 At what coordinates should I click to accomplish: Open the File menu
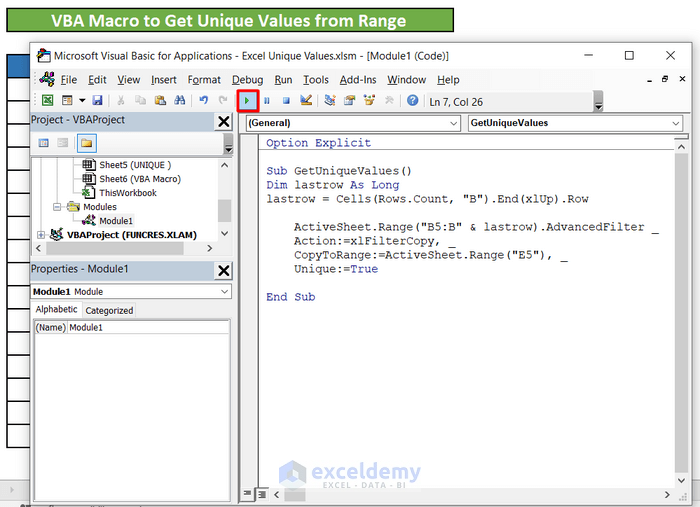(69, 80)
